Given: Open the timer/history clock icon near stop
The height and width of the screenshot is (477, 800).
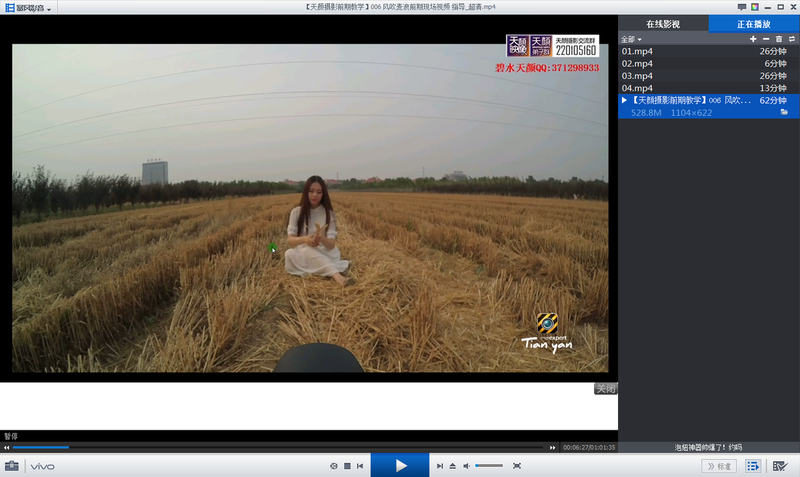Looking at the screenshot, I should (x=334, y=466).
